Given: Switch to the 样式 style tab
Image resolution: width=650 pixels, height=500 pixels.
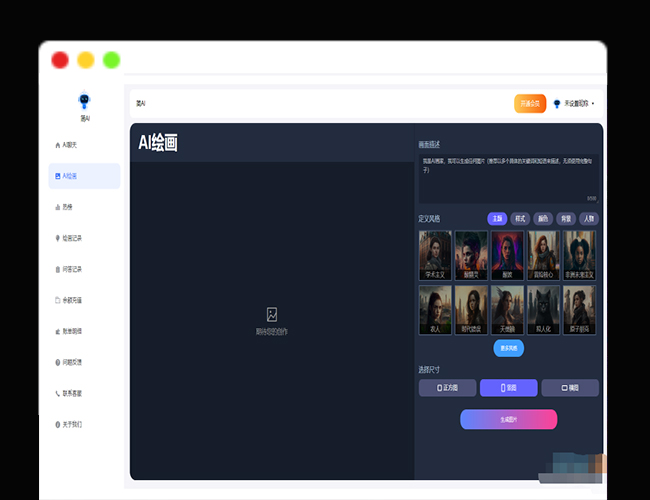Looking at the screenshot, I should (520, 218).
